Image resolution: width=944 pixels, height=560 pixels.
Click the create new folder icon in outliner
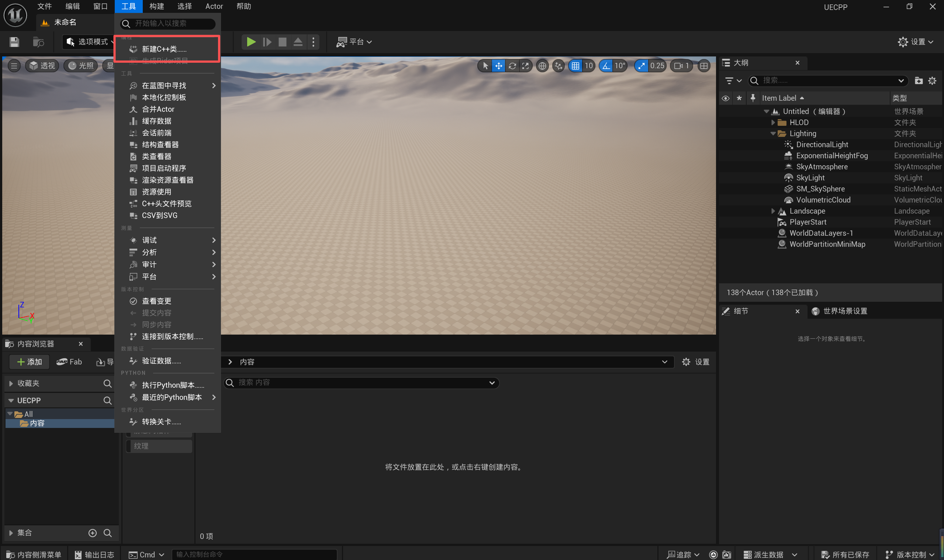click(918, 81)
